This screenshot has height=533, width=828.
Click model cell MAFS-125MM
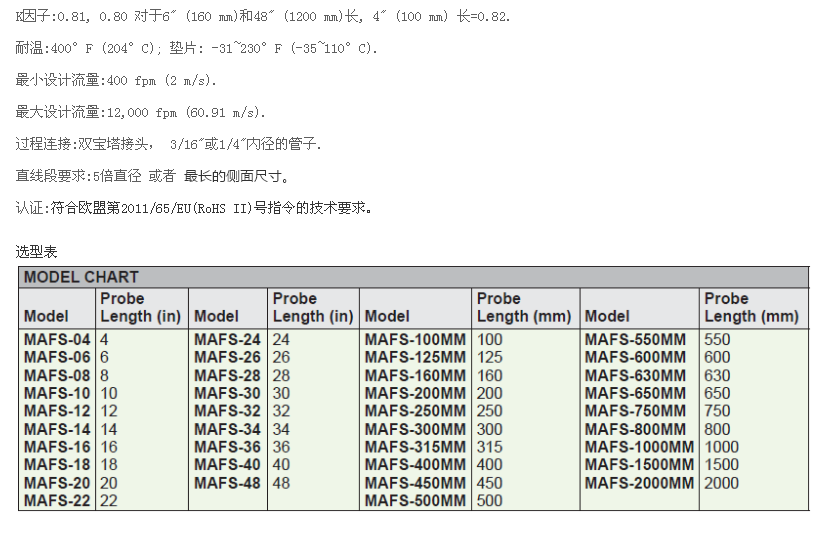pyautogui.click(x=416, y=358)
